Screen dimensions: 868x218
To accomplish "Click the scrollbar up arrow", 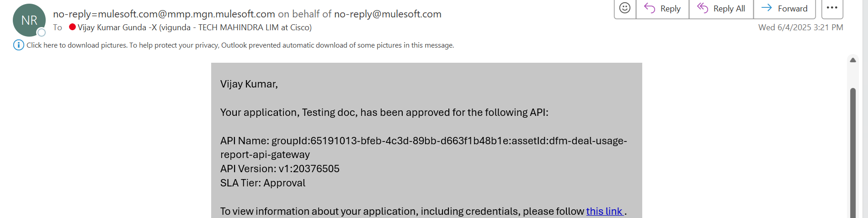I will click(853, 60).
